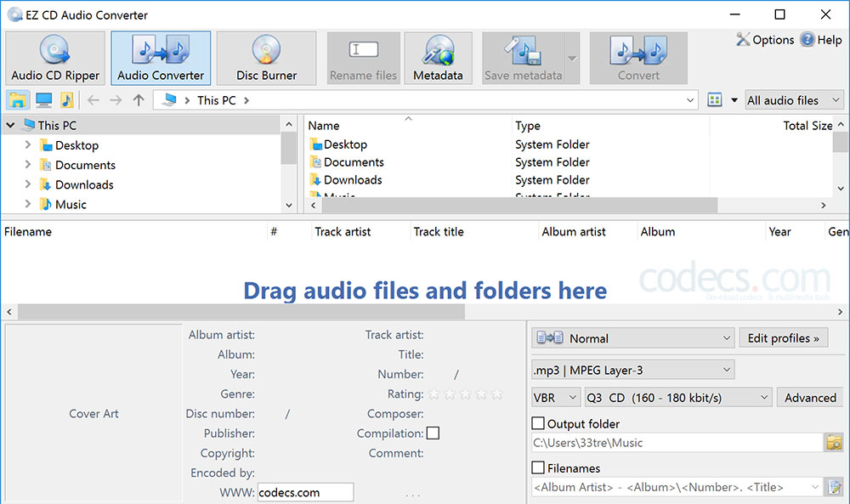The height and width of the screenshot is (504, 850).
Task: Open the filename pattern dropdown
Action: [x=815, y=487]
